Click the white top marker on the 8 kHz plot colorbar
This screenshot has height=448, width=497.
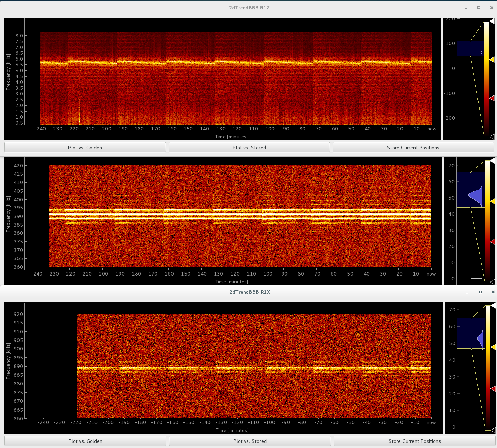coord(492,21)
